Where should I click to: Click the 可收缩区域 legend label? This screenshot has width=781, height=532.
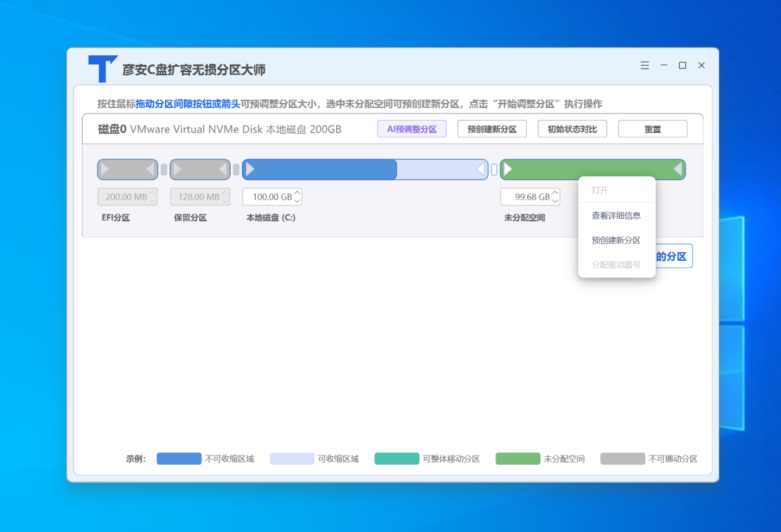click(338, 459)
